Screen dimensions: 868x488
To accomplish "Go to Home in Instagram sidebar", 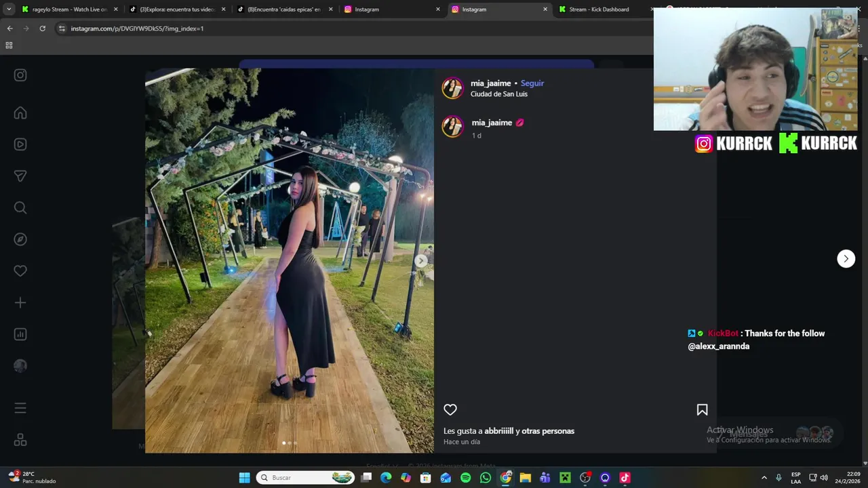I will coord(20,113).
